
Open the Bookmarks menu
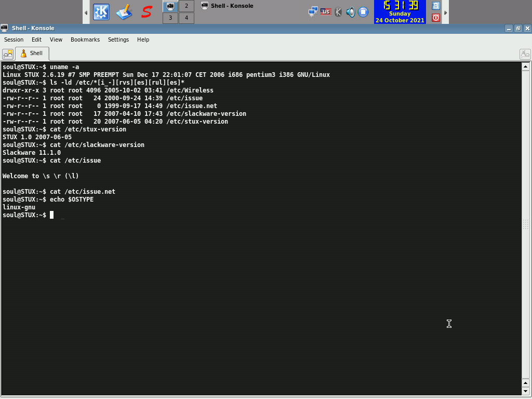[x=85, y=39]
